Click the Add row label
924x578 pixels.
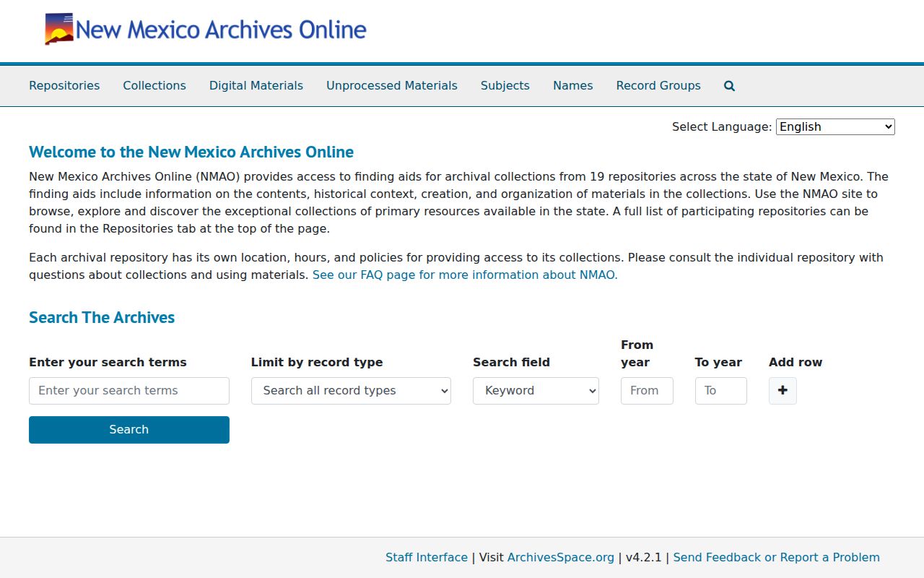tap(796, 362)
